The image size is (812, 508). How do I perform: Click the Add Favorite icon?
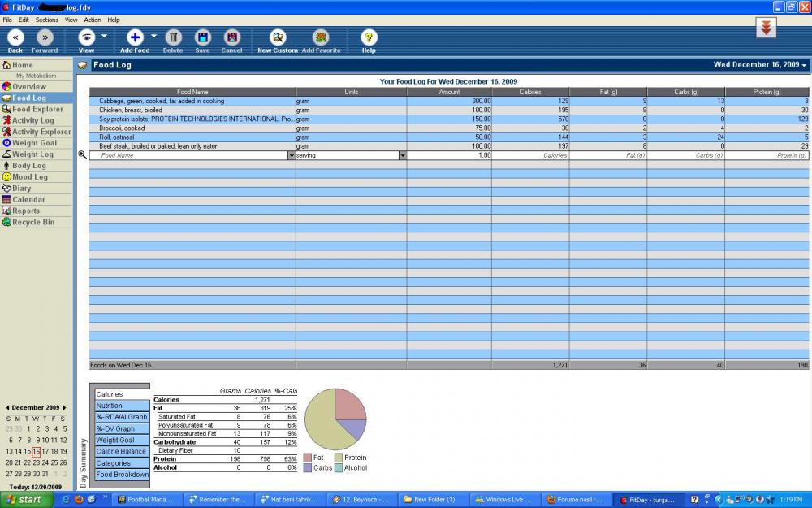point(321,37)
